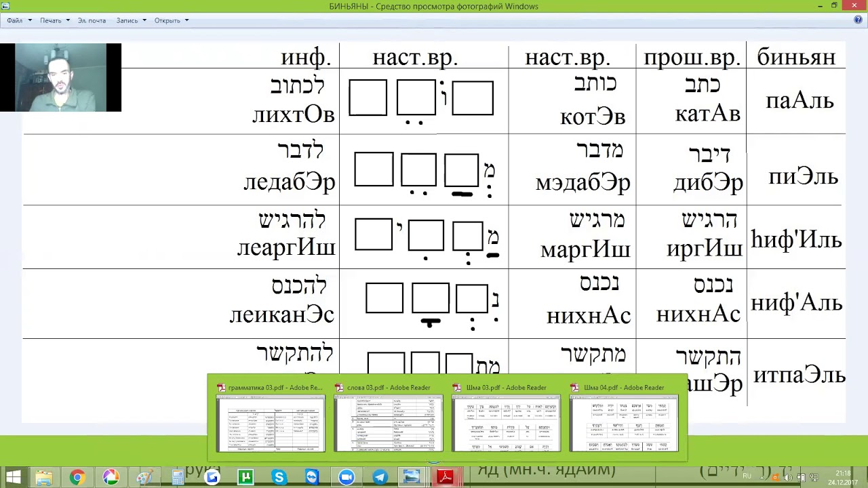Click the 'hиф'Иль' cell text
The width and height of the screenshot is (868, 488).
point(796,239)
